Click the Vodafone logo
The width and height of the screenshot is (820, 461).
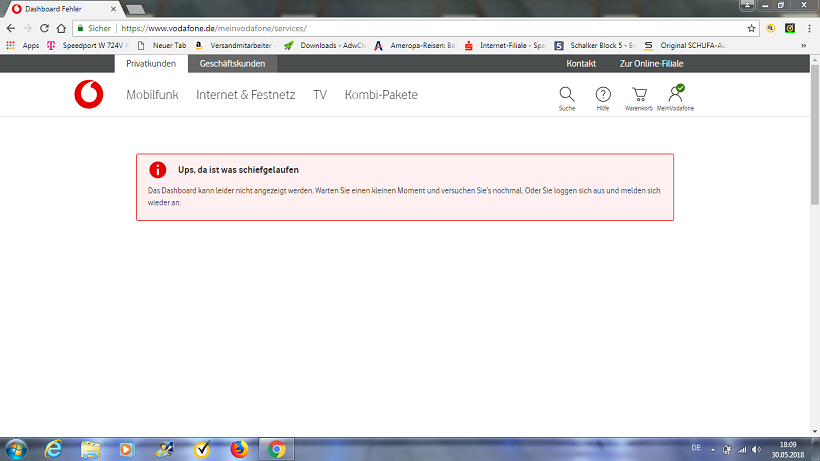[89, 95]
